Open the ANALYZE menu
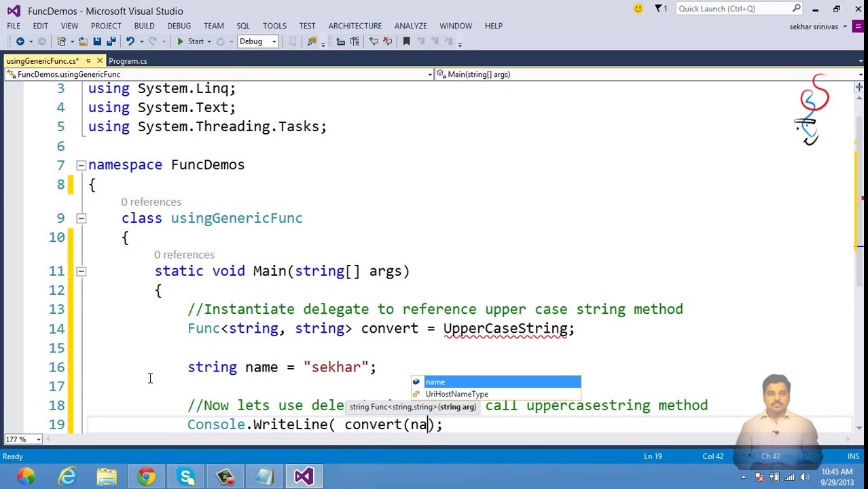Image resolution: width=868 pixels, height=489 pixels. (x=410, y=26)
